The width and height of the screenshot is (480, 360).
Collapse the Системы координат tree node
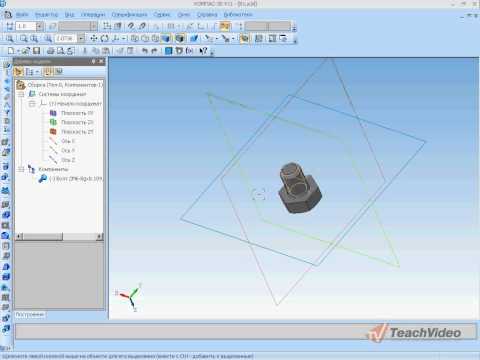[x=21, y=94]
